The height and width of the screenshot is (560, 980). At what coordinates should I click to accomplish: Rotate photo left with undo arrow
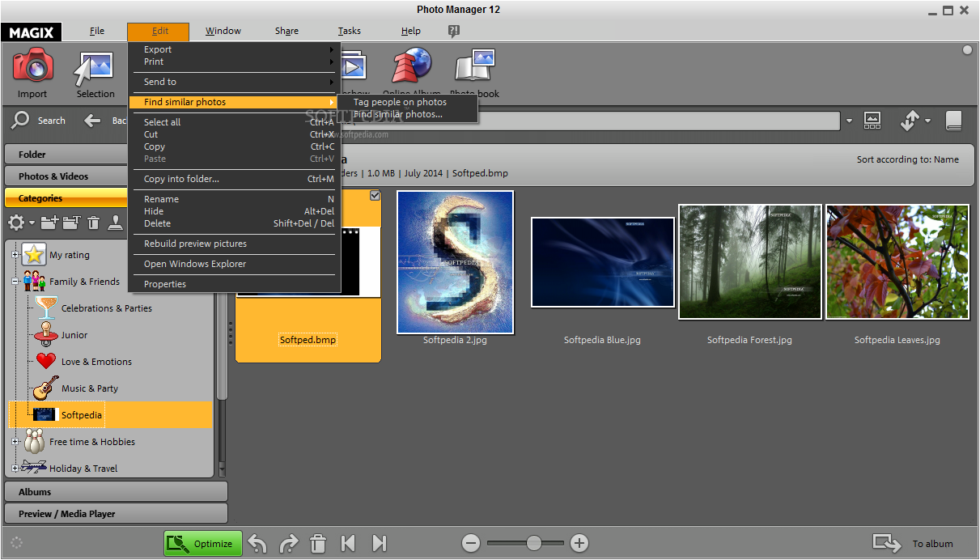257,543
